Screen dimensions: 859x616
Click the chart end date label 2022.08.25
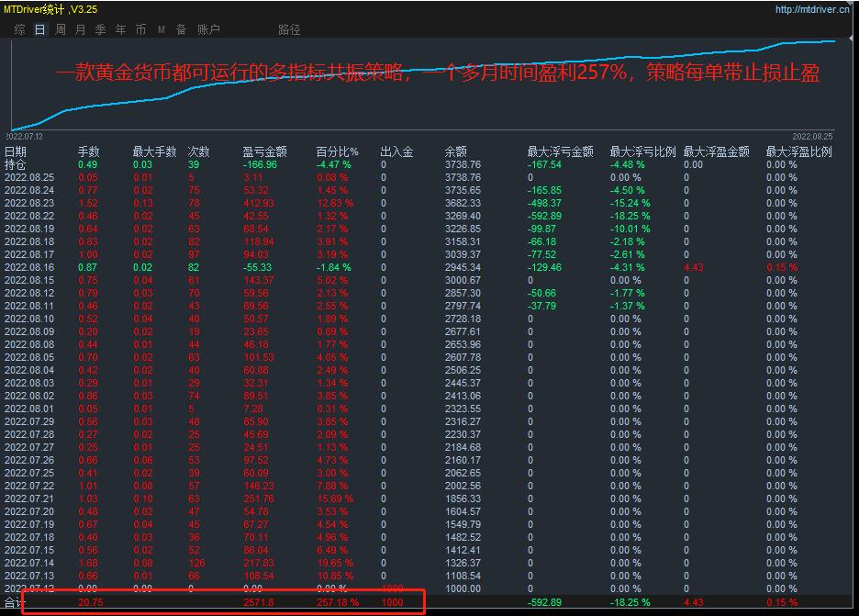click(812, 137)
